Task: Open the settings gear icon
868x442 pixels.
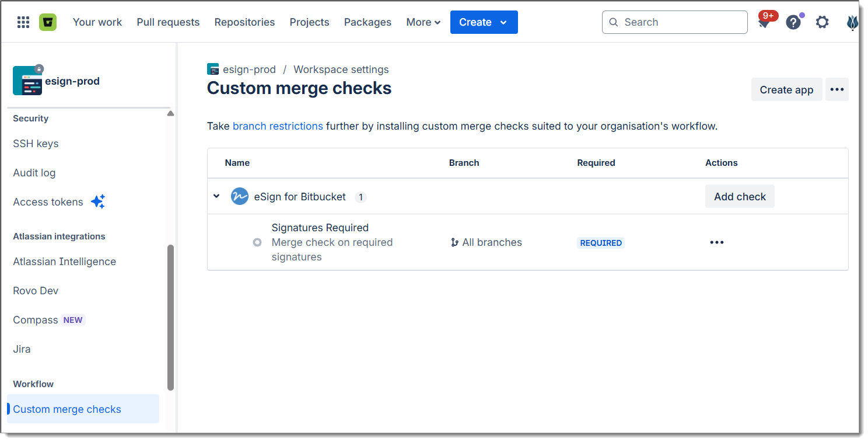Action: (822, 22)
